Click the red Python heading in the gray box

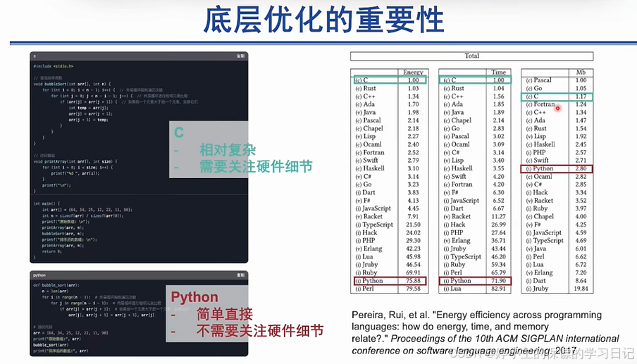[x=194, y=297]
